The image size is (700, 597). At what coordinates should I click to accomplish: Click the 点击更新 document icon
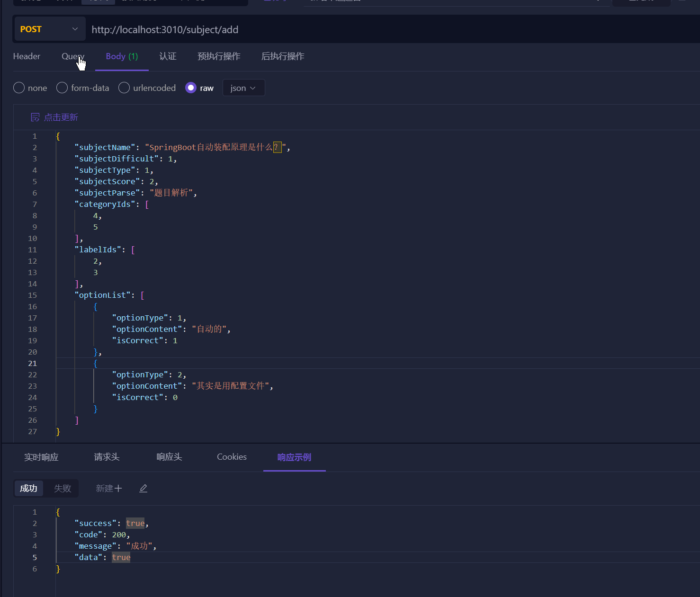(x=35, y=117)
